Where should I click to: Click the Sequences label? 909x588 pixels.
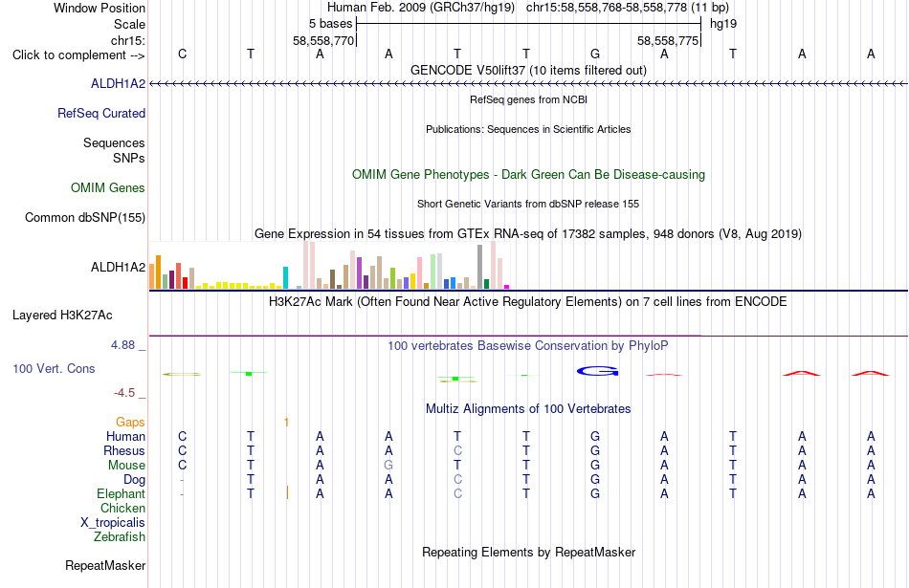114,143
